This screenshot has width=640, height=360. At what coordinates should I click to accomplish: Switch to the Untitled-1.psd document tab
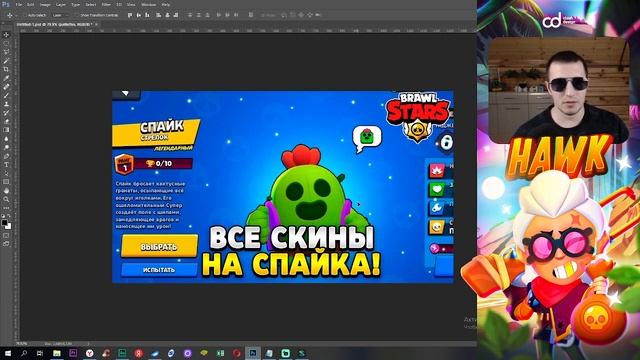tap(54, 24)
